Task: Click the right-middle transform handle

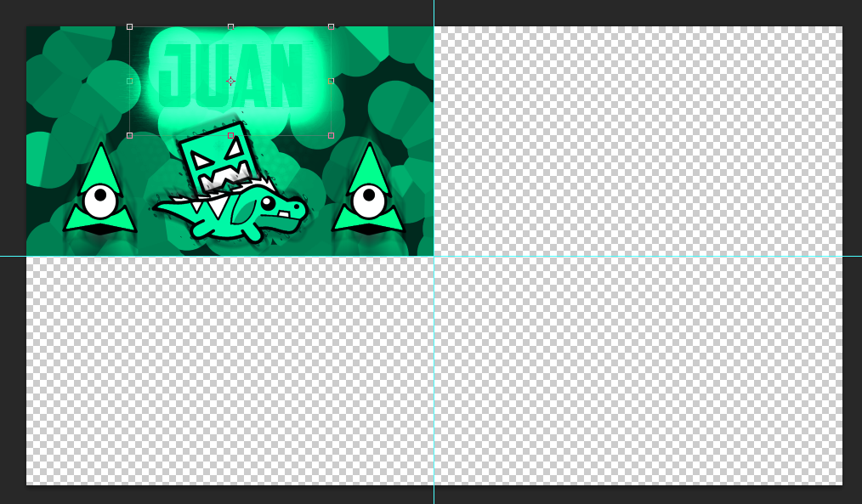Action: [331, 81]
